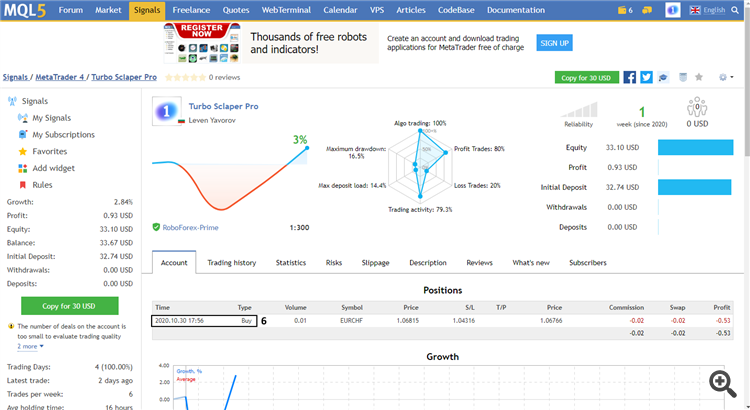Add signal to favorites with star icon
Screen dimensions: 750x410
coord(699,78)
